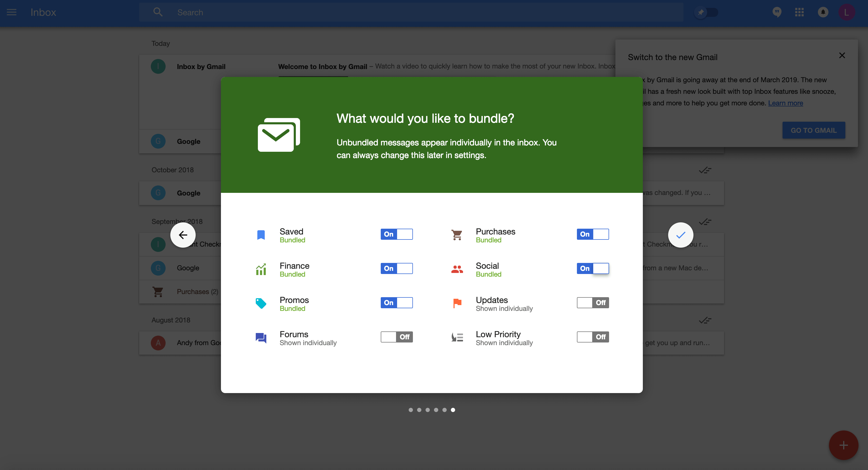This screenshot has width=868, height=470.
Task: Jump to the first onboarding page dot
Action: coord(411,410)
